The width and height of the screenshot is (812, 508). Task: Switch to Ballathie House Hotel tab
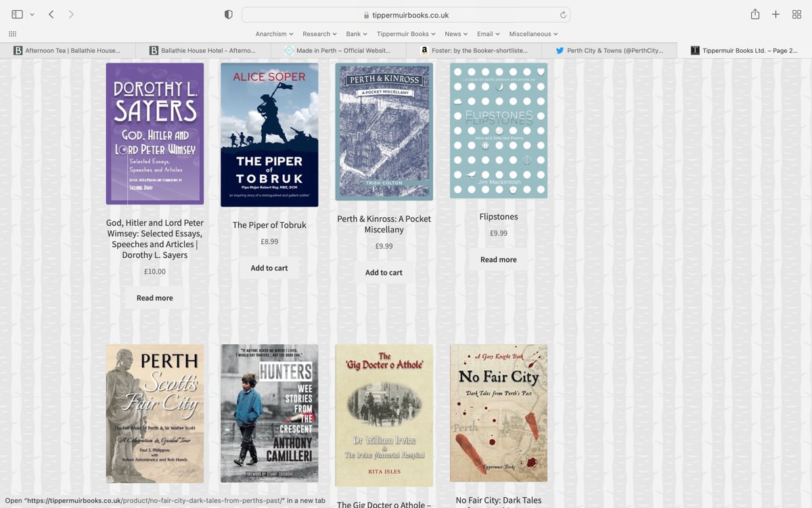coord(203,50)
